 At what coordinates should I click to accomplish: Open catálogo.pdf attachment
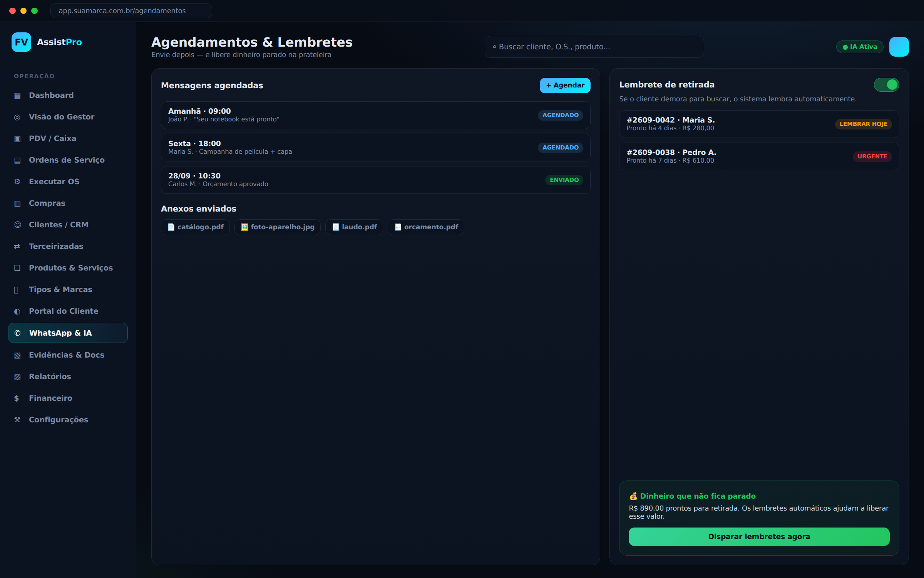pyautogui.click(x=195, y=227)
